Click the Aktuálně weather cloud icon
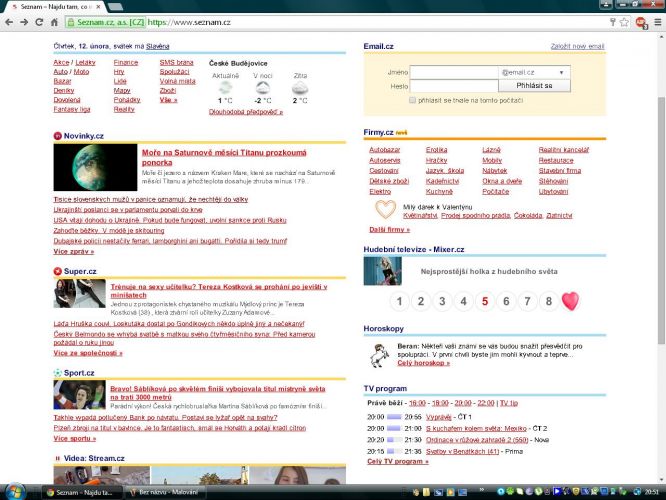The height and width of the screenshot is (500, 666). pos(225,88)
